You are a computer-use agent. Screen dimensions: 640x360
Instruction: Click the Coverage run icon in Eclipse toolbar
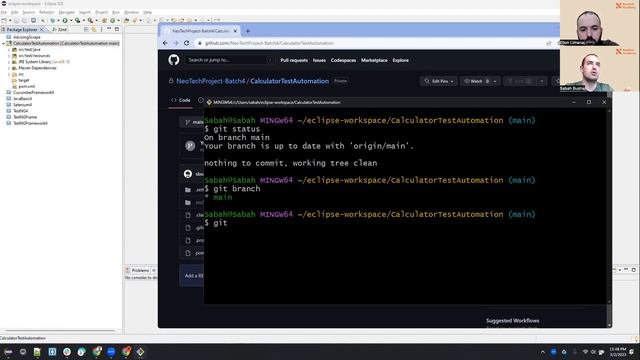[78, 20]
